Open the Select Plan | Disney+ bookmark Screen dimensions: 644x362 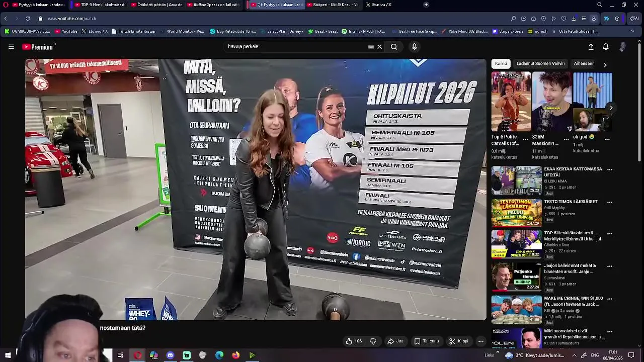click(x=281, y=31)
